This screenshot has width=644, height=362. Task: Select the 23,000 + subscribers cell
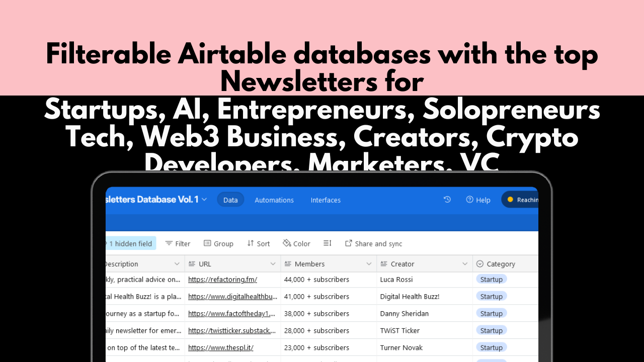pos(329,348)
